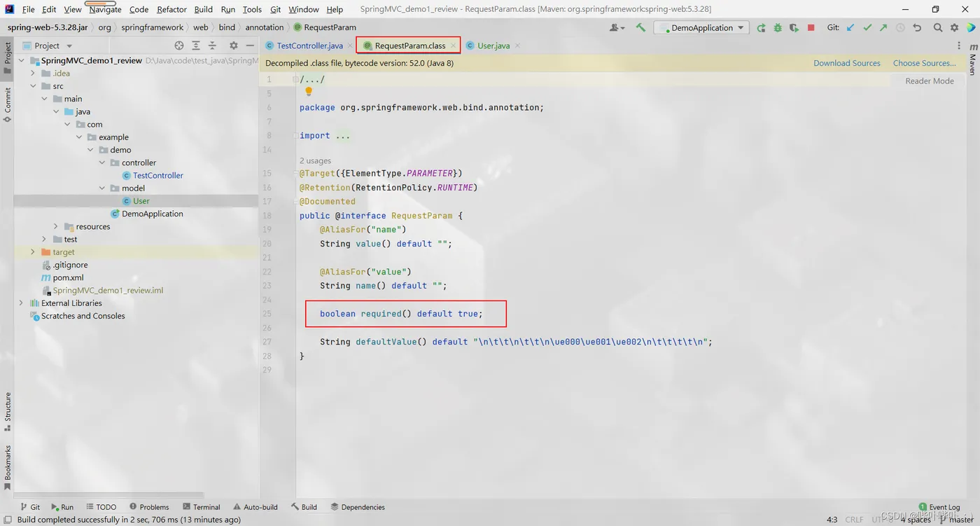Run DemoApplication with coverage icon
Viewport: 980px width, 526px height.
[x=794, y=27]
